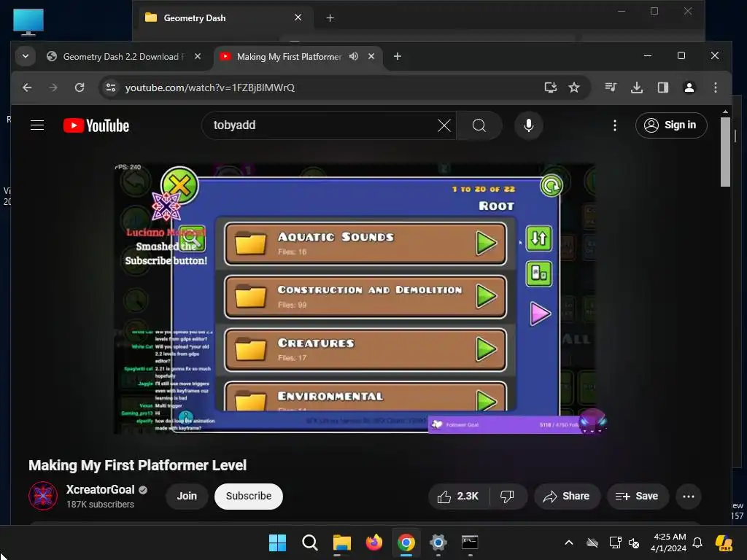747x560 pixels.
Task: Open Settings gear from taskbar
Action: (438, 542)
